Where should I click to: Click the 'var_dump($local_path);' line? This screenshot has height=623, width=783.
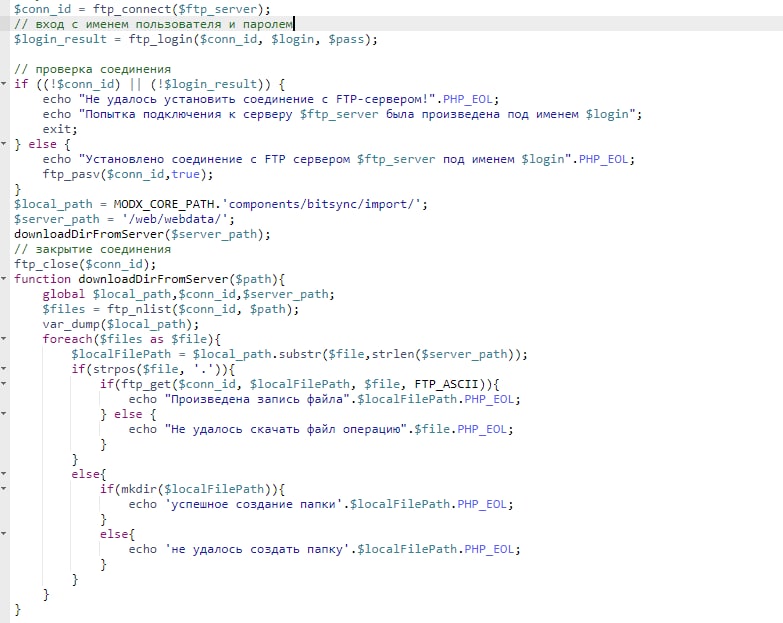pyautogui.click(x=121, y=323)
